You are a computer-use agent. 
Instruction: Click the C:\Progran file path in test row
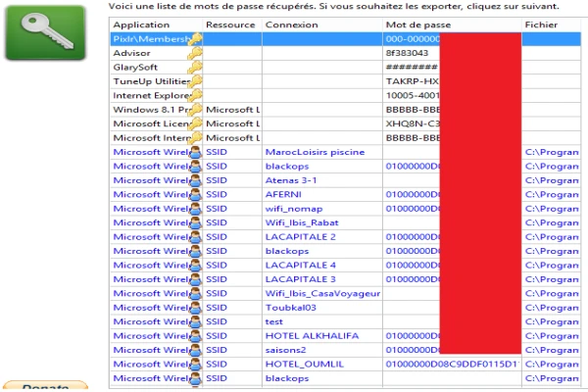pyautogui.click(x=551, y=321)
